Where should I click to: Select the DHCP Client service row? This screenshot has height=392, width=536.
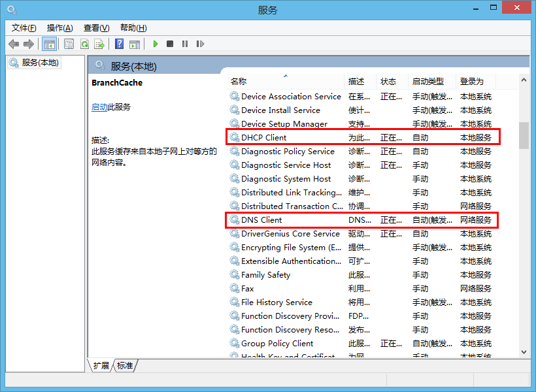point(264,137)
